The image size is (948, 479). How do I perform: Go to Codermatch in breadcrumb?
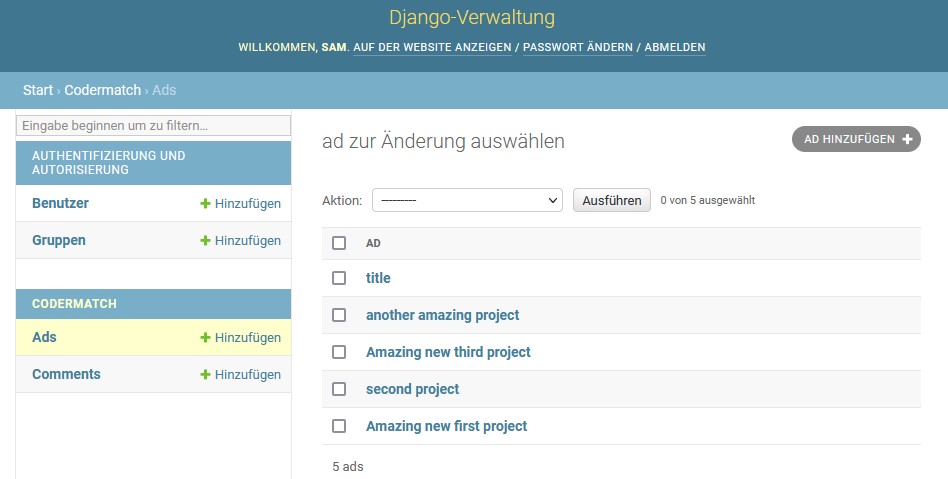[103, 90]
